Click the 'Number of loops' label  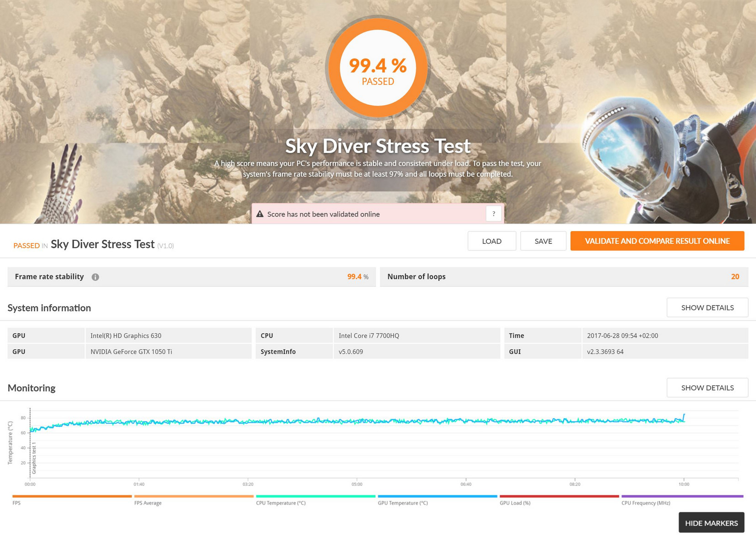416,277
